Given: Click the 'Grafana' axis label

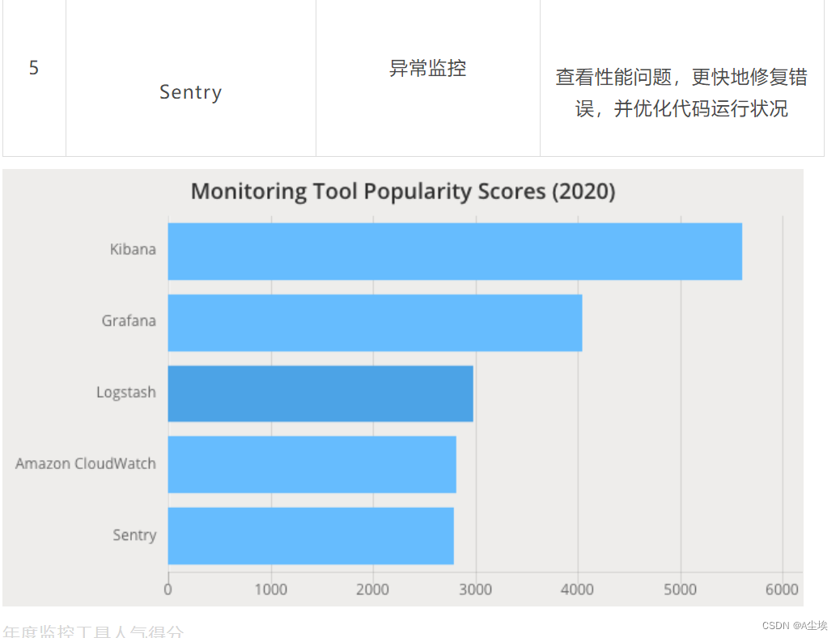Looking at the screenshot, I should [129, 320].
